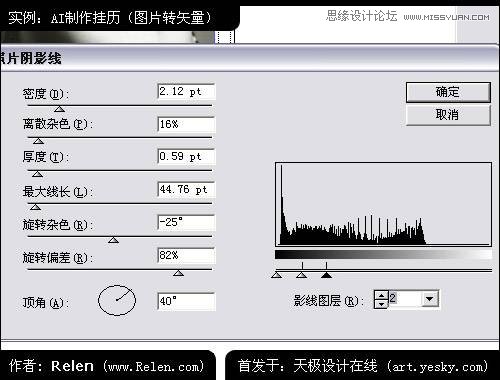Click the 密度 value field showing 2.12 pt

click(x=186, y=92)
